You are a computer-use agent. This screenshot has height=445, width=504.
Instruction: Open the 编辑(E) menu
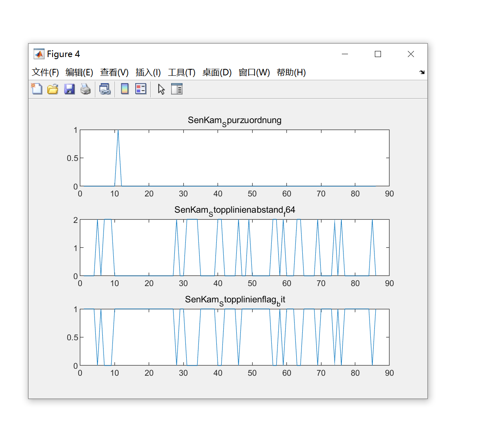79,73
